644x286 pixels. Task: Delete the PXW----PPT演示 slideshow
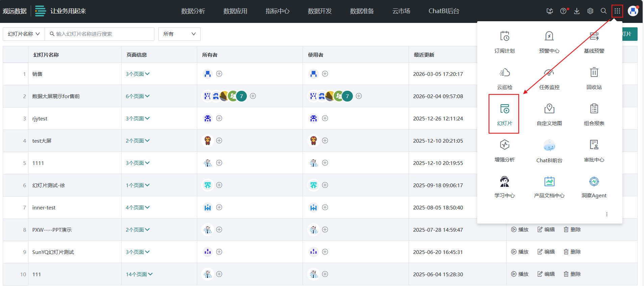(x=572, y=230)
